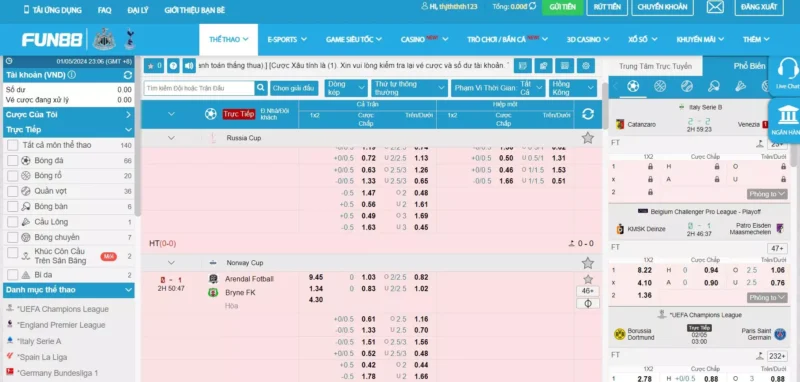Select the table tennis icon in live center

click(x=714, y=86)
